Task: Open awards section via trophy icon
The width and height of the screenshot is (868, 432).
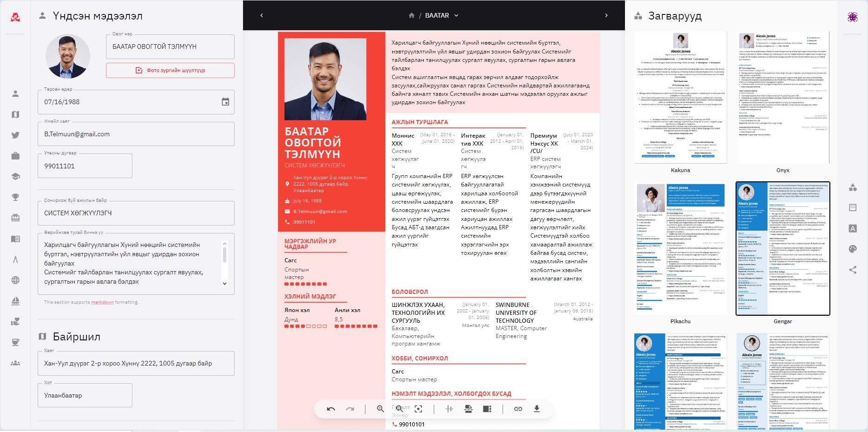Action: click(15, 197)
